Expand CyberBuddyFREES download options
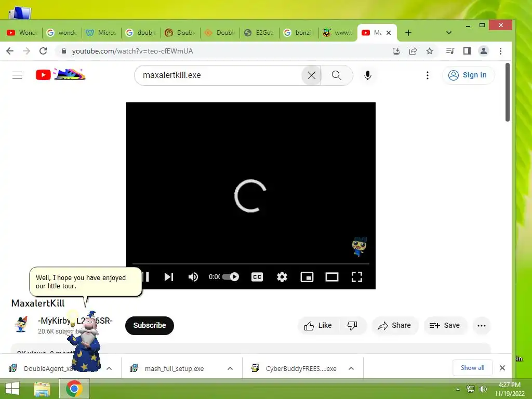Image resolution: width=532 pixels, height=399 pixels. click(x=351, y=368)
